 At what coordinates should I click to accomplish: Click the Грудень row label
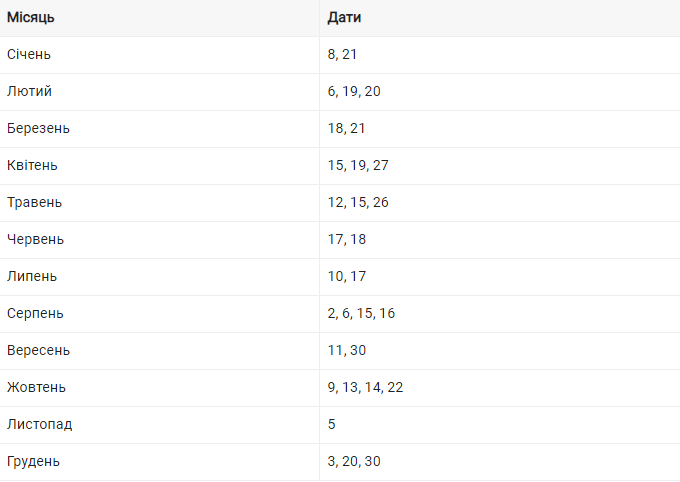pos(33,461)
